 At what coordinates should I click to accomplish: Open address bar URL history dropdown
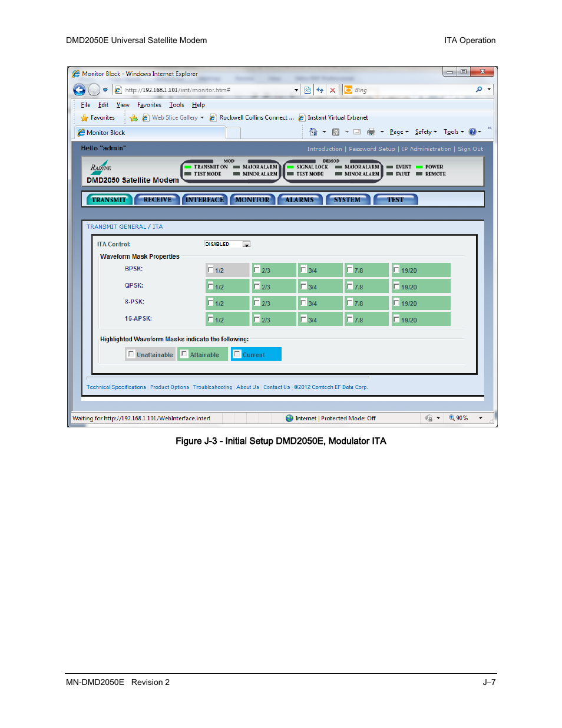(x=296, y=90)
